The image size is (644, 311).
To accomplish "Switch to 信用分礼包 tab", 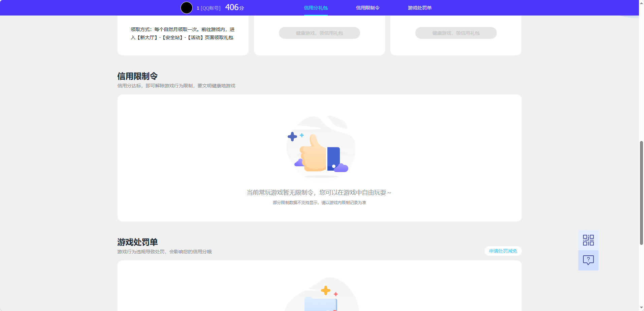I will (x=316, y=8).
